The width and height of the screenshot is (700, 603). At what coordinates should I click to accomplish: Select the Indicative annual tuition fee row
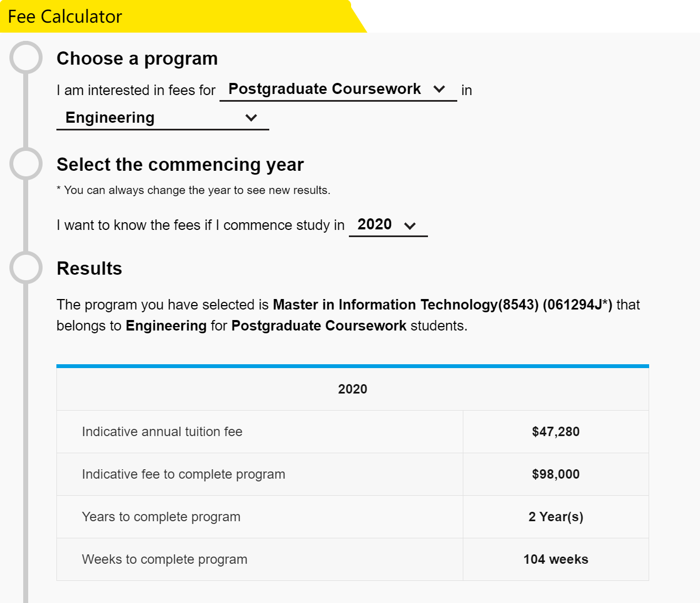[353, 432]
